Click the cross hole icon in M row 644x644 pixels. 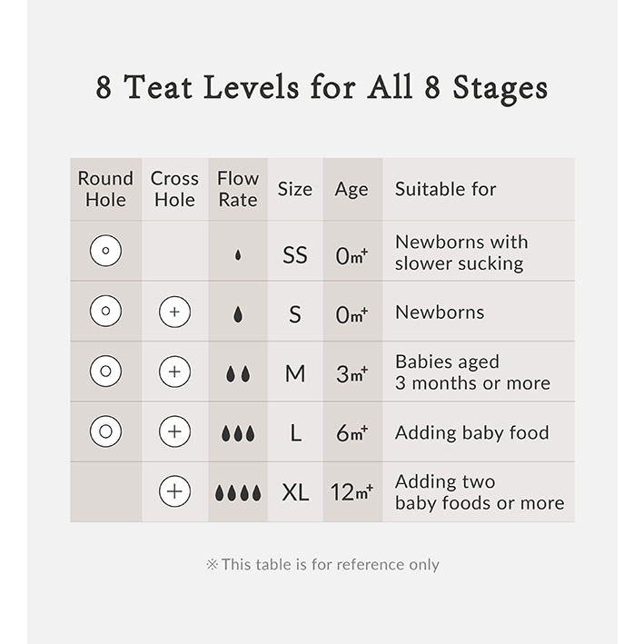tap(174, 372)
